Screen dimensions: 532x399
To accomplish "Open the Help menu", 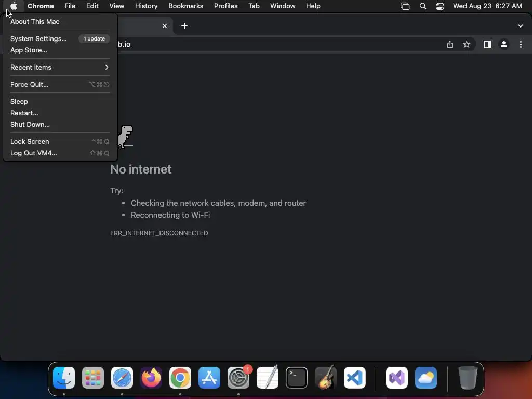I will [313, 6].
